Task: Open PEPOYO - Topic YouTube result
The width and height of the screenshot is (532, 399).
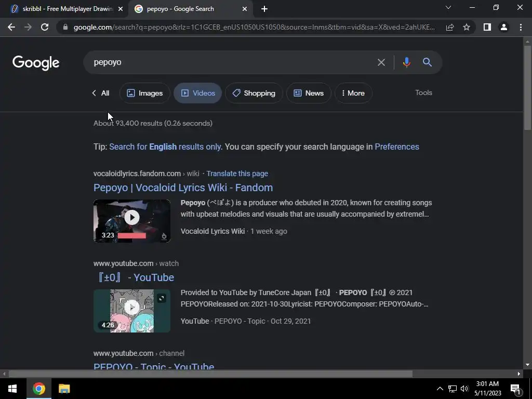Action: coord(154,366)
